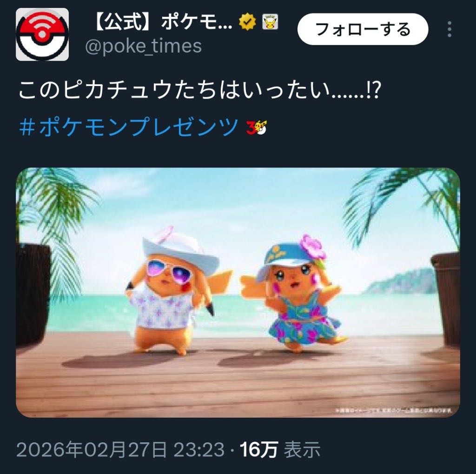Click the 16万 表示 view count
Screen dimensions: 476x474
click(280, 450)
